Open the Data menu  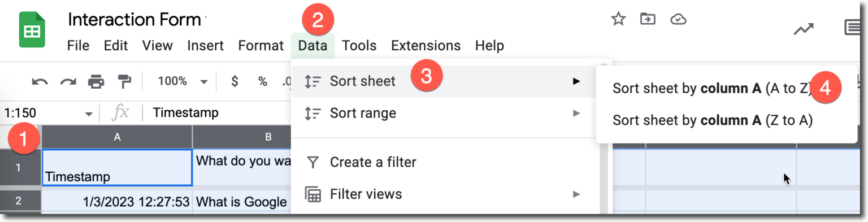[313, 45]
